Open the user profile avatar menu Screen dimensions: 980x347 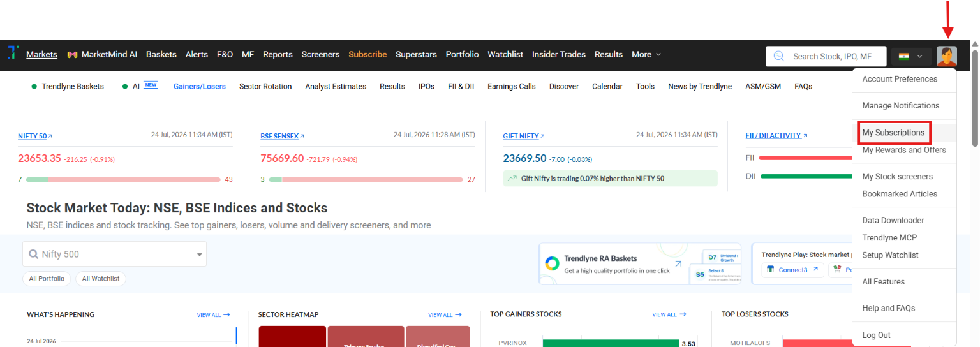947,56
